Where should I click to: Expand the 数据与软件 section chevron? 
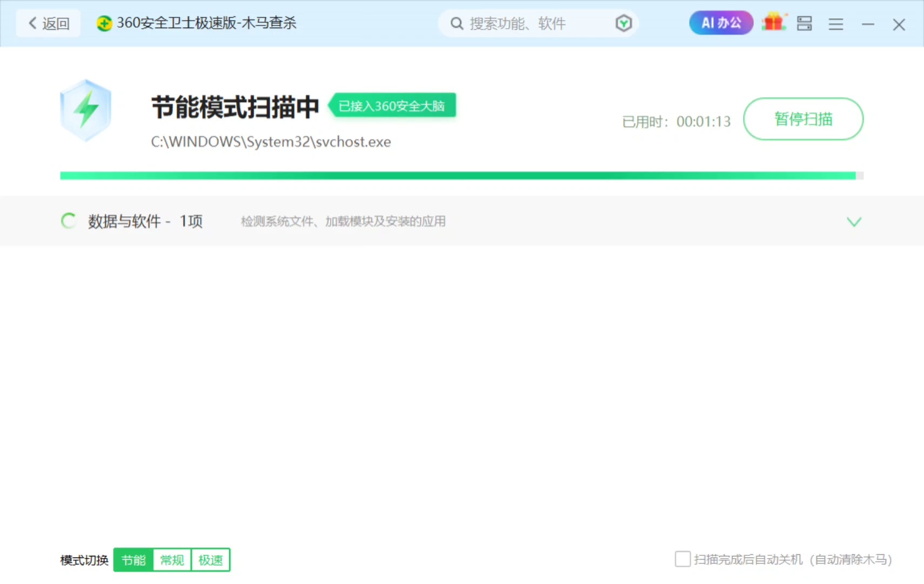click(x=854, y=222)
